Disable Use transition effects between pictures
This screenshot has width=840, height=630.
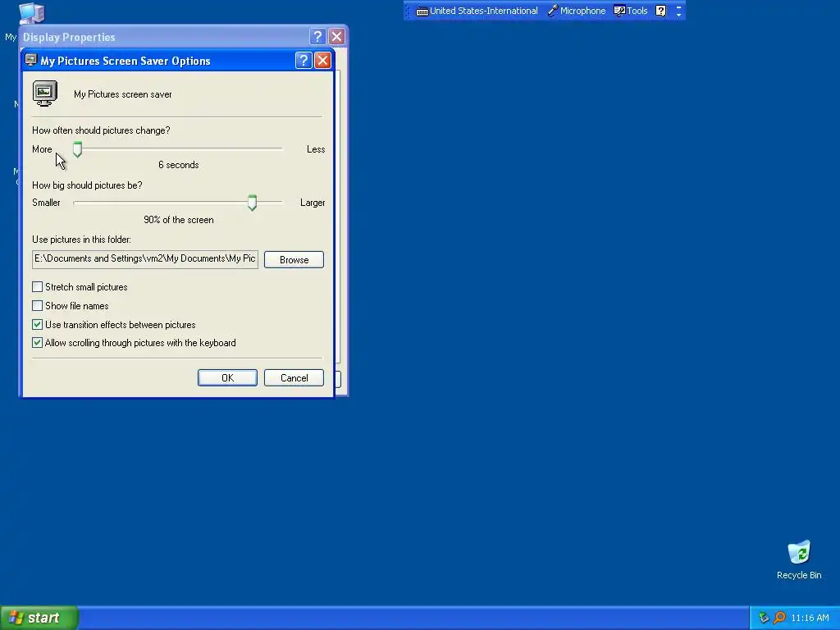coord(37,325)
